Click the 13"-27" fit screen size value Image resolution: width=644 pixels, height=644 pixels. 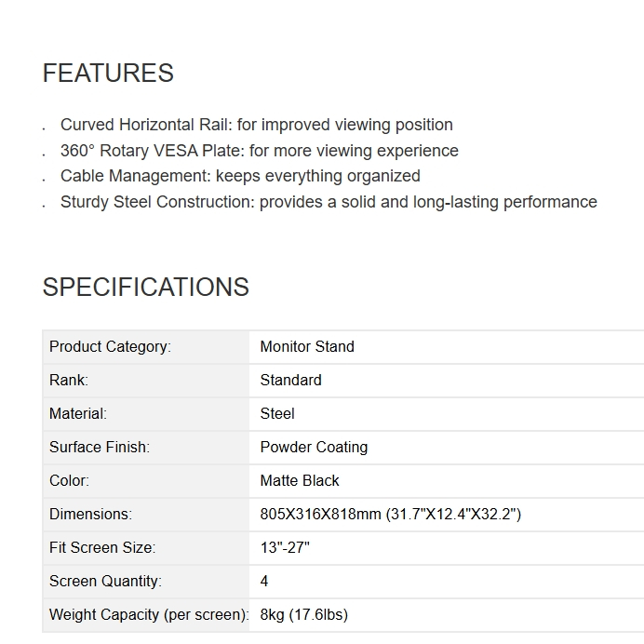[x=285, y=547]
